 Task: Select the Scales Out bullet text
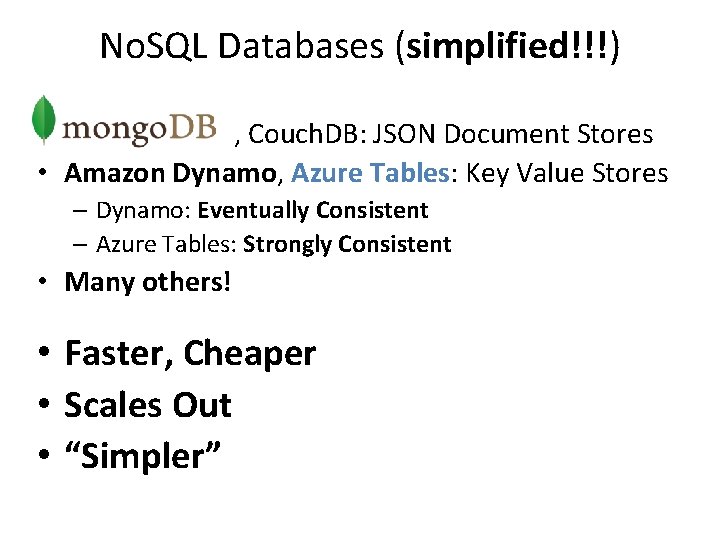coord(148,405)
